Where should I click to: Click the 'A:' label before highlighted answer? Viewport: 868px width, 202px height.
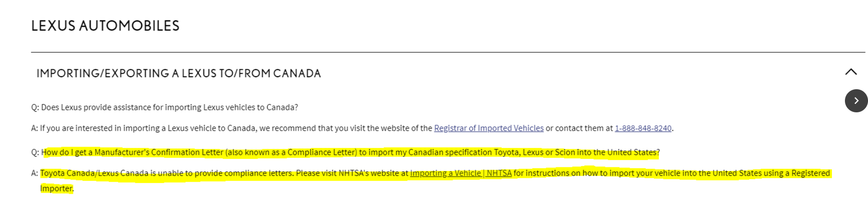35,173
